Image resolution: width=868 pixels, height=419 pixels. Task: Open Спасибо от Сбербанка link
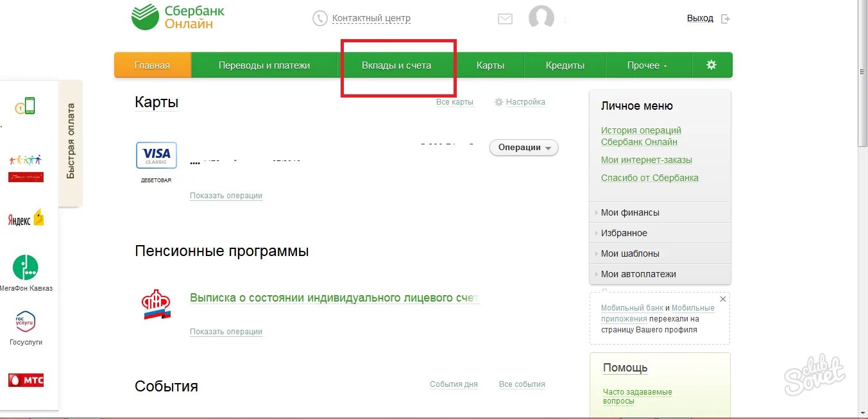[650, 178]
